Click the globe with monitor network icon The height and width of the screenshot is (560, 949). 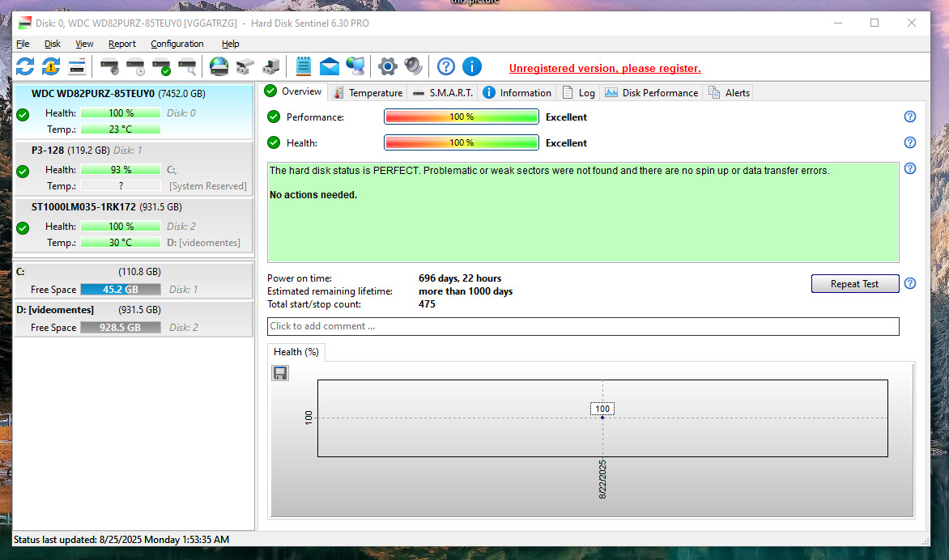(355, 66)
